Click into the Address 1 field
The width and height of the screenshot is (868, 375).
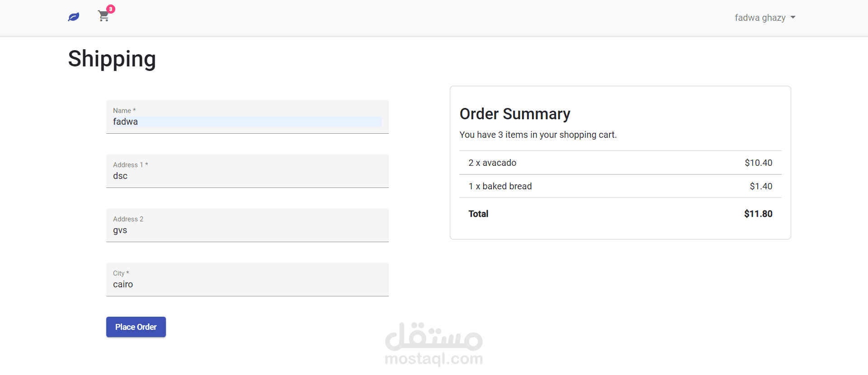coord(247,176)
